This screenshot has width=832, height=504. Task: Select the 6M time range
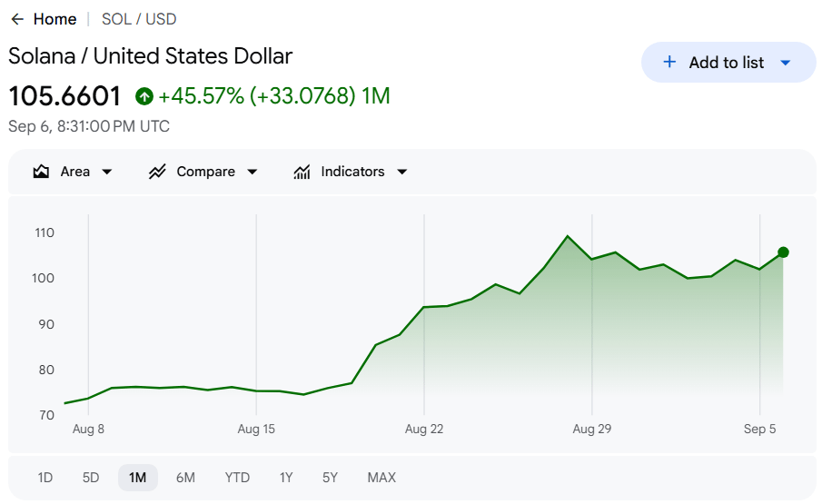[185, 478]
